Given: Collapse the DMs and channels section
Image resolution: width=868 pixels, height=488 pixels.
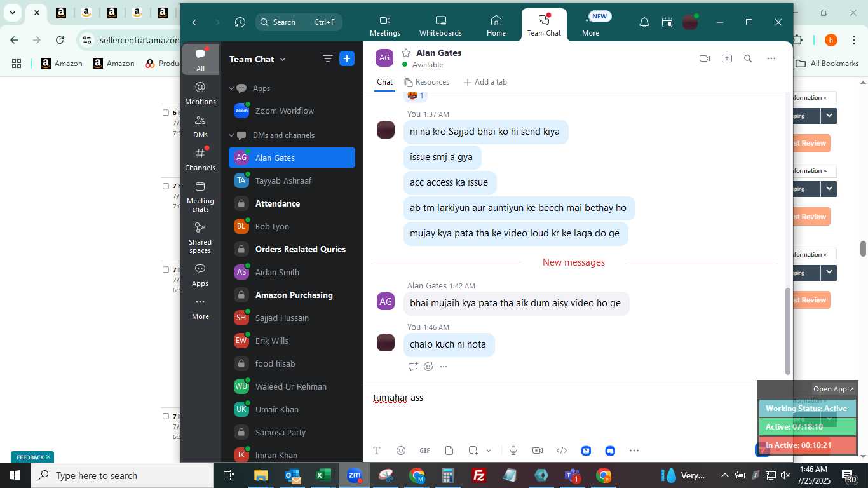Looking at the screenshot, I should tap(231, 135).
